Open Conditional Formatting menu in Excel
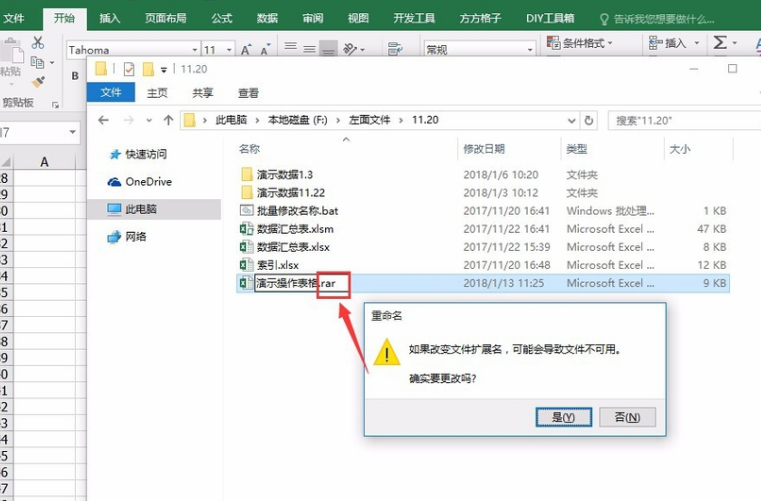The height and width of the screenshot is (501, 761). pos(579,43)
